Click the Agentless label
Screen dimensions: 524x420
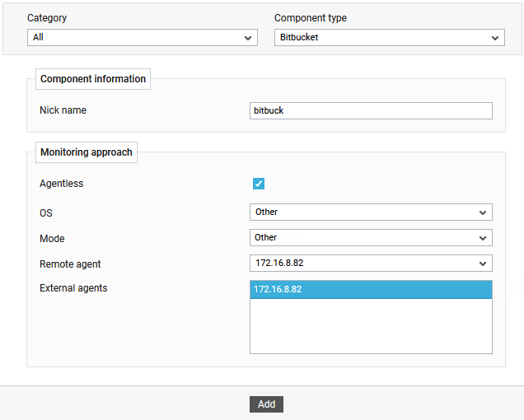pyautogui.click(x=62, y=184)
